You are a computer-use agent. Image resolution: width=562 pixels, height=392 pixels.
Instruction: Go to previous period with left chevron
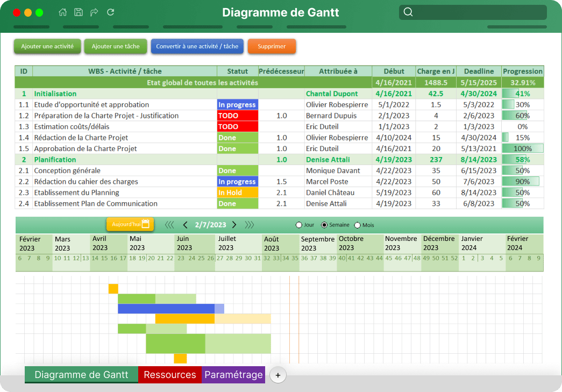tap(185, 225)
